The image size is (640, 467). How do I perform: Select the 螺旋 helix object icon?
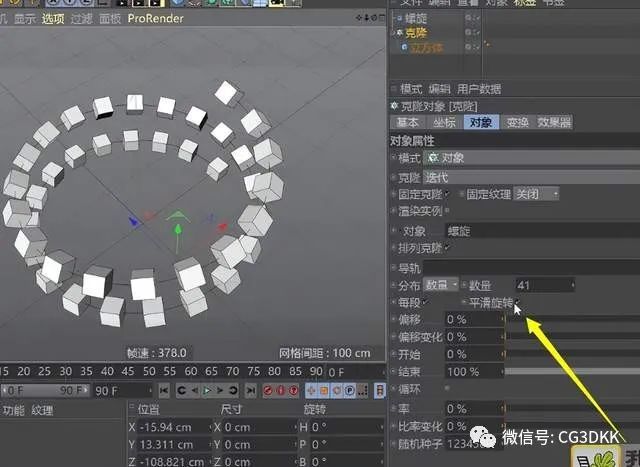(399, 18)
